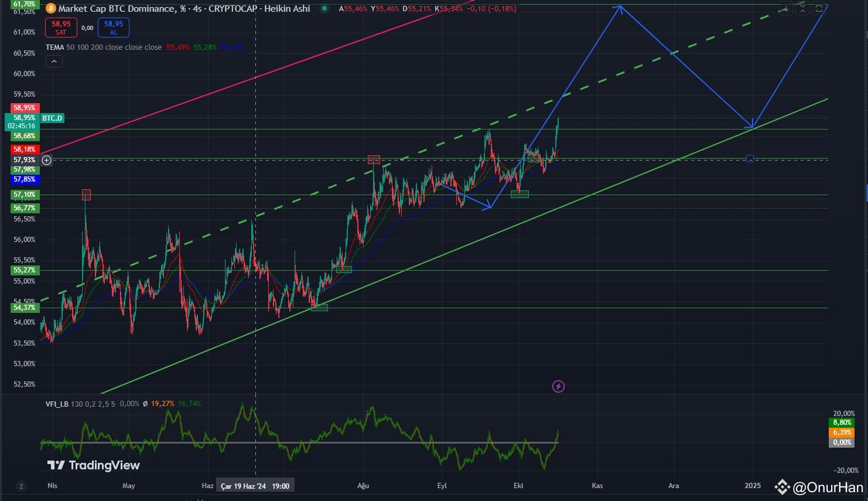Click the blue AL buy button
This screenshot has width=868, height=501.
pyautogui.click(x=113, y=27)
